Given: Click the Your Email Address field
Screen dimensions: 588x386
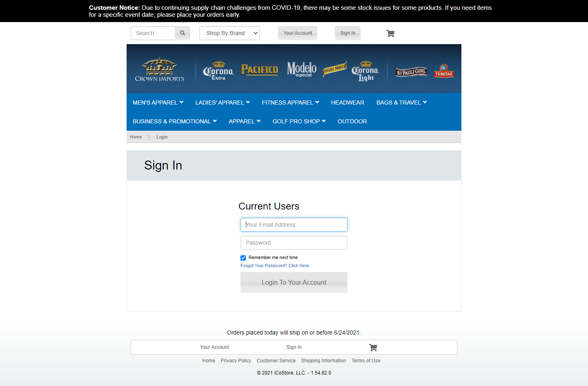Looking at the screenshot, I should coord(294,225).
